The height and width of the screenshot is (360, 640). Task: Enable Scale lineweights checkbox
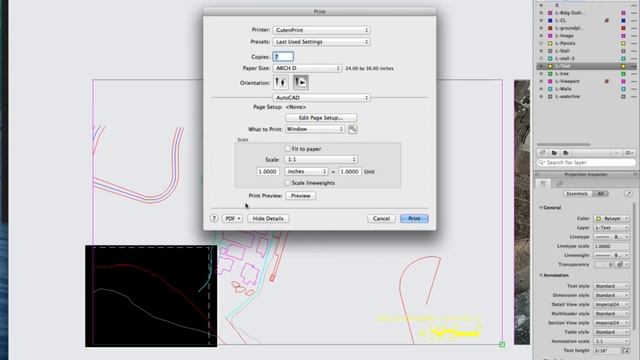287,183
